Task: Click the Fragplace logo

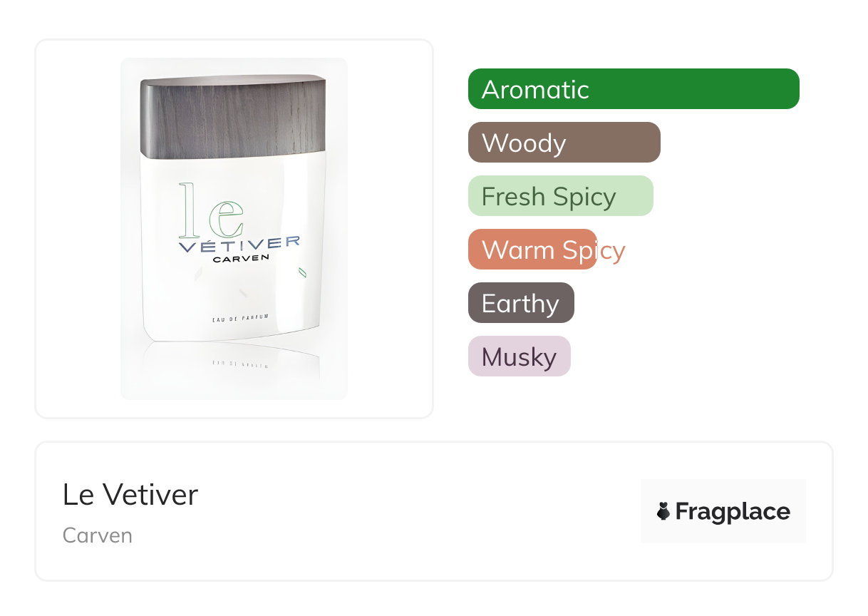Action: click(723, 511)
